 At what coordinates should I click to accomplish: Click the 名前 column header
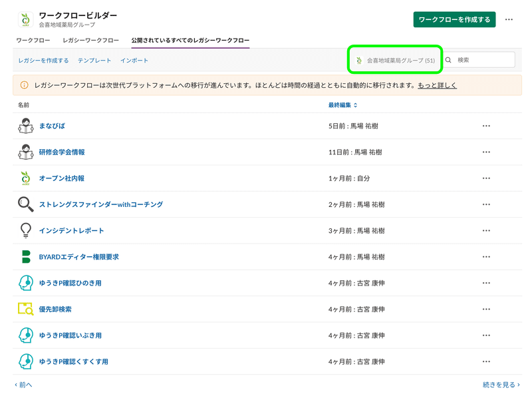click(23, 105)
